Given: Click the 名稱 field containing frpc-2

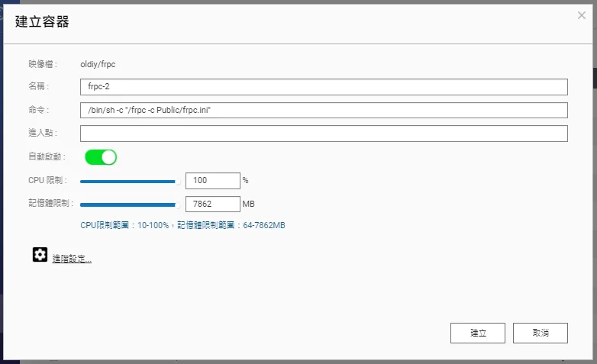Looking at the screenshot, I should click(x=323, y=87).
